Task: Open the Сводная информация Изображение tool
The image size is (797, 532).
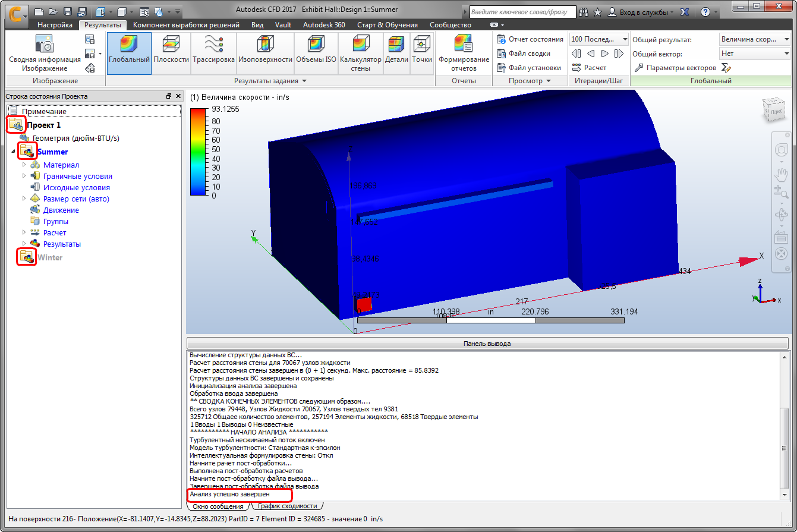Action: pos(45,53)
